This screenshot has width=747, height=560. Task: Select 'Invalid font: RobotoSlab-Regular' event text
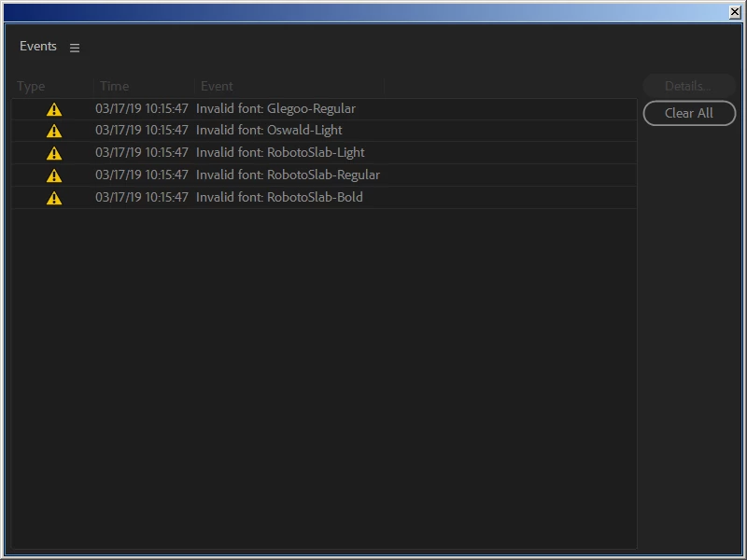288,175
